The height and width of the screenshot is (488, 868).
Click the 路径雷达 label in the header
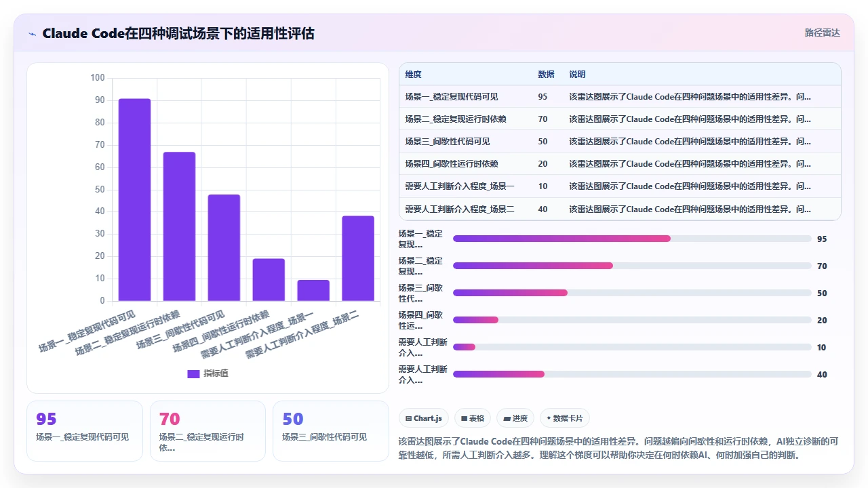coord(822,33)
